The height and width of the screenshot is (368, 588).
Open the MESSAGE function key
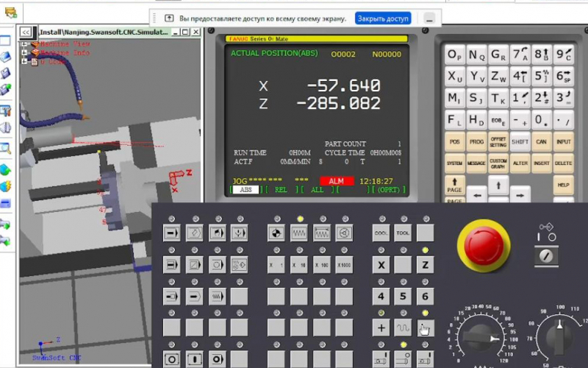tap(476, 163)
